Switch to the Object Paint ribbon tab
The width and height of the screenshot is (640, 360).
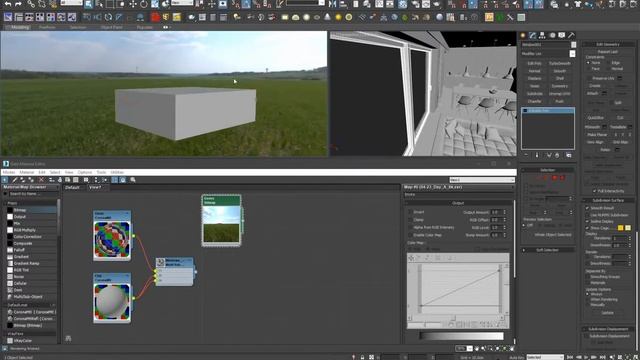[x=111, y=27]
